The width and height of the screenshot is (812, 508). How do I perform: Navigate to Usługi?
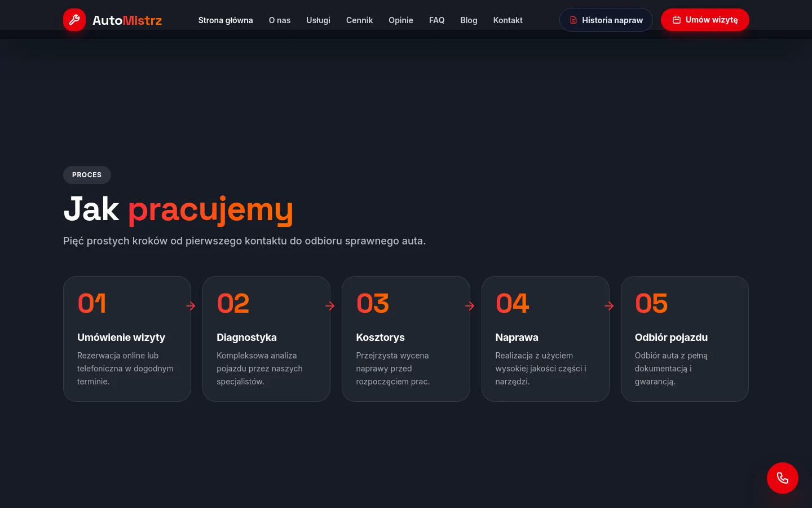(x=318, y=20)
